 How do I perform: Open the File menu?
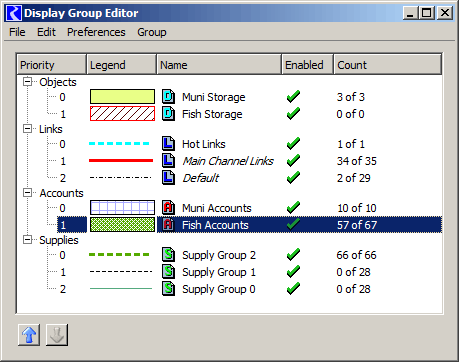(x=17, y=32)
